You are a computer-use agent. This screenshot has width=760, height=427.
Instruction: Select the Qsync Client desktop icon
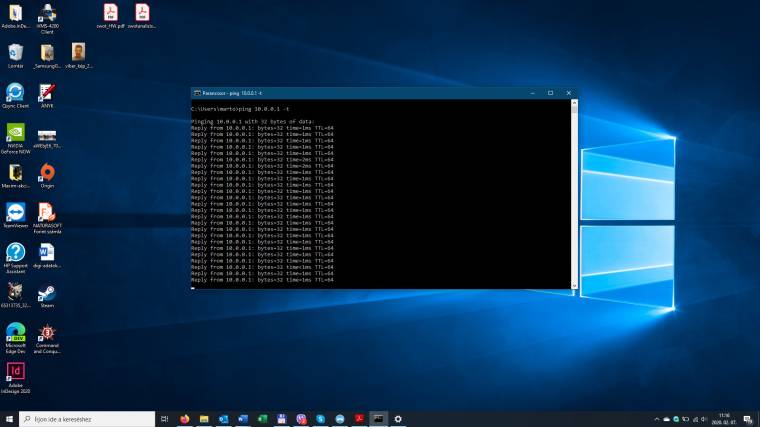[16, 93]
